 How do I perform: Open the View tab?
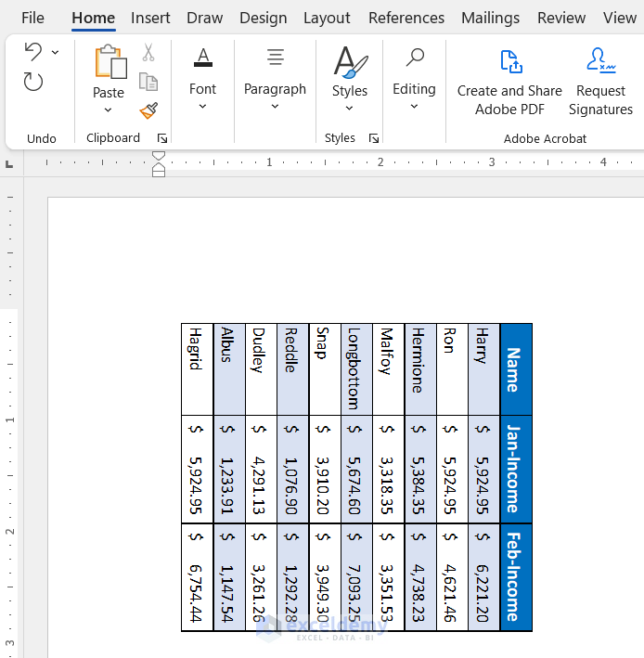click(620, 18)
